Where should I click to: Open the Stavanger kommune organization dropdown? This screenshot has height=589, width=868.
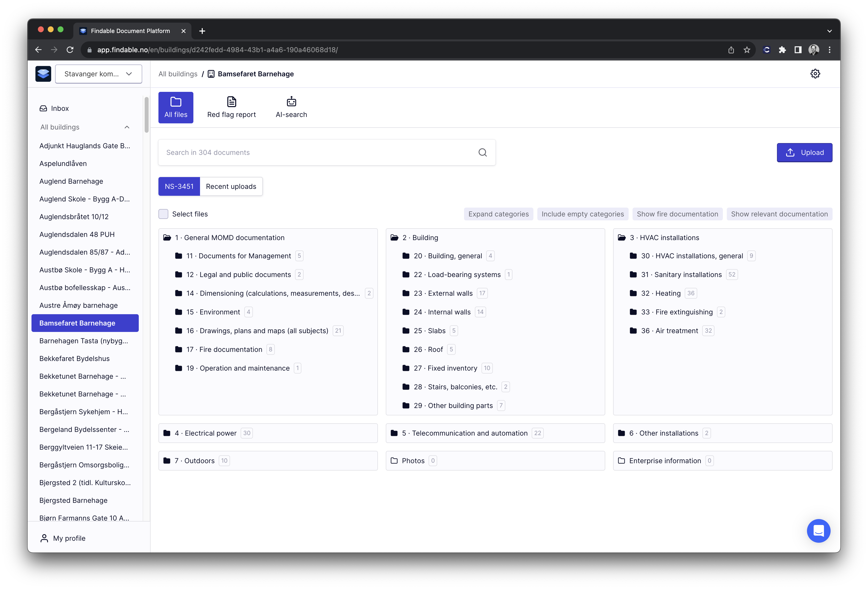click(x=99, y=74)
